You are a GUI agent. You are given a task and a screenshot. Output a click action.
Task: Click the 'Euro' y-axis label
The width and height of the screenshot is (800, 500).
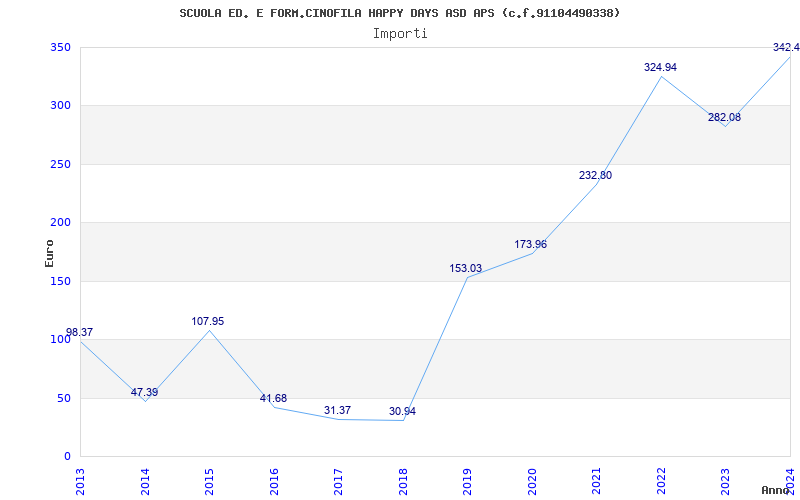[49, 253]
